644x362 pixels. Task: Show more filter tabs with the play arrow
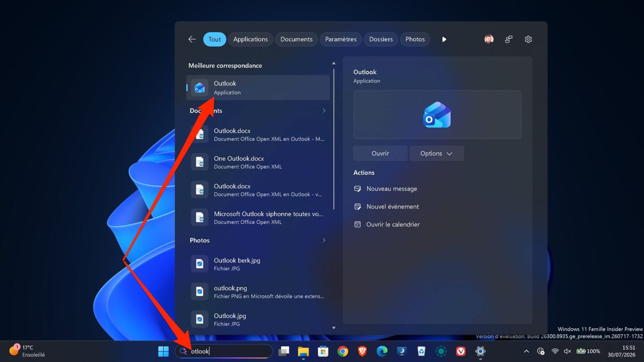click(x=444, y=39)
